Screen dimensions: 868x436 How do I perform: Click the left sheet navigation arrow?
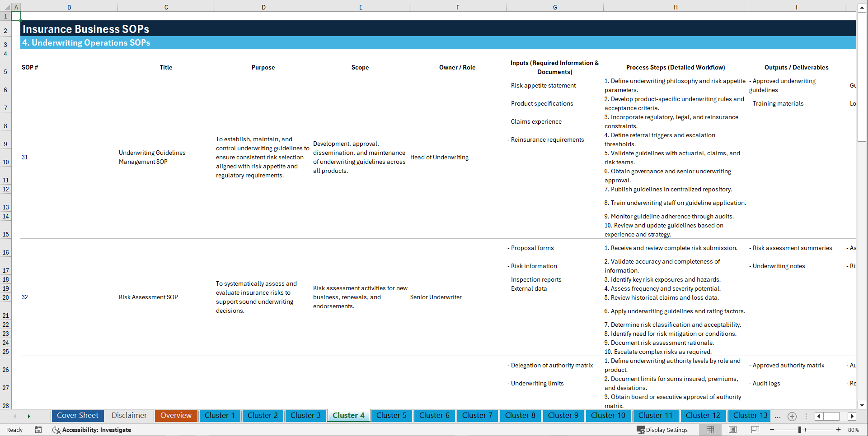(x=15, y=416)
